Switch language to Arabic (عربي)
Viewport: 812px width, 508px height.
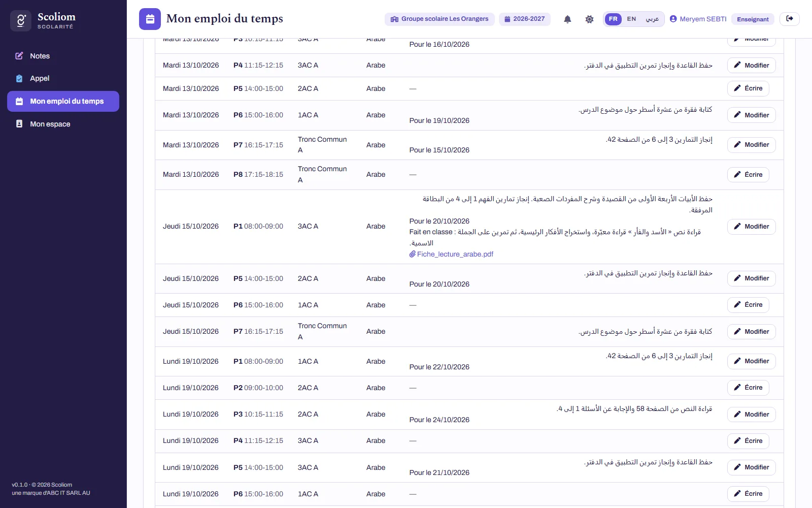coord(652,19)
